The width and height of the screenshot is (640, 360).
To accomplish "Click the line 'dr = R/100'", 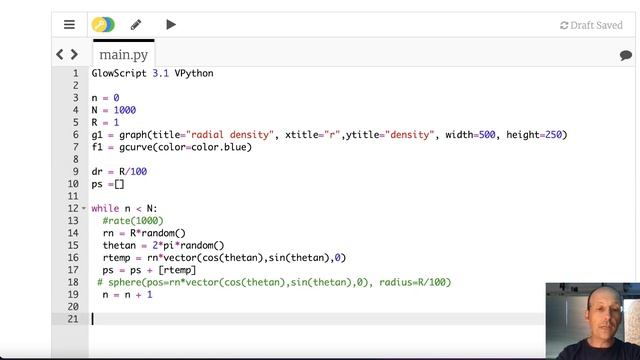I will (x=119, y=171).
